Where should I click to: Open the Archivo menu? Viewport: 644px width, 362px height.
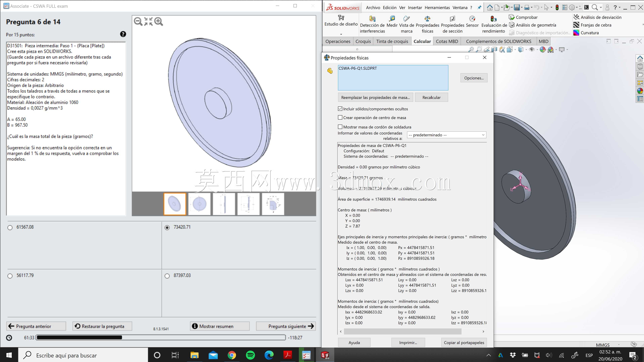tap(373, 8)
